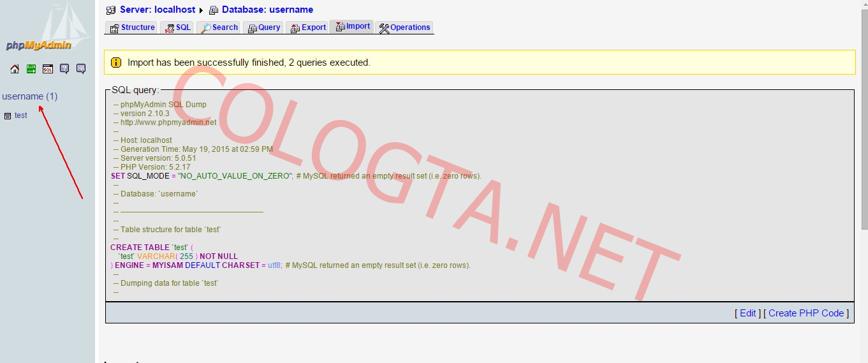This screenshot has width=868, height=363.
Task: Open the Query tab
Action: [x=263, y=27]
